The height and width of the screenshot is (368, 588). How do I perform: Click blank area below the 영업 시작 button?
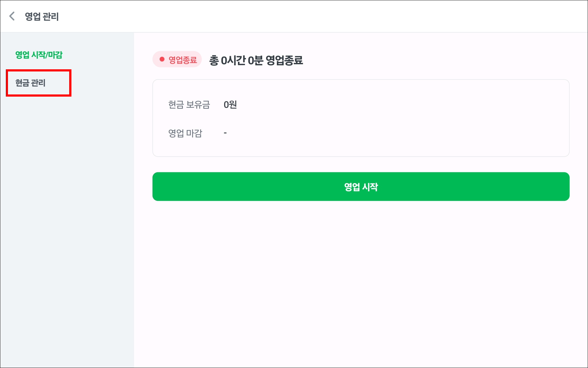361,276
